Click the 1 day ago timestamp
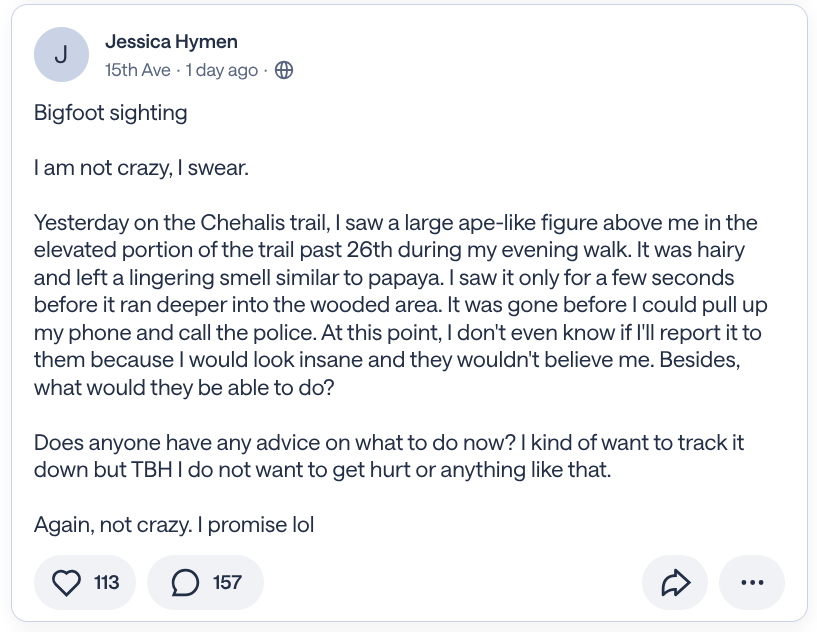This screenshot has height=632, width=817. (222, 70)
